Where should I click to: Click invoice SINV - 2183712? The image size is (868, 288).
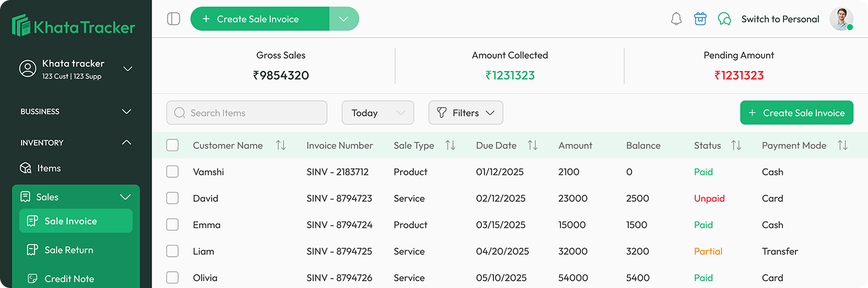(x=337, y=172)
